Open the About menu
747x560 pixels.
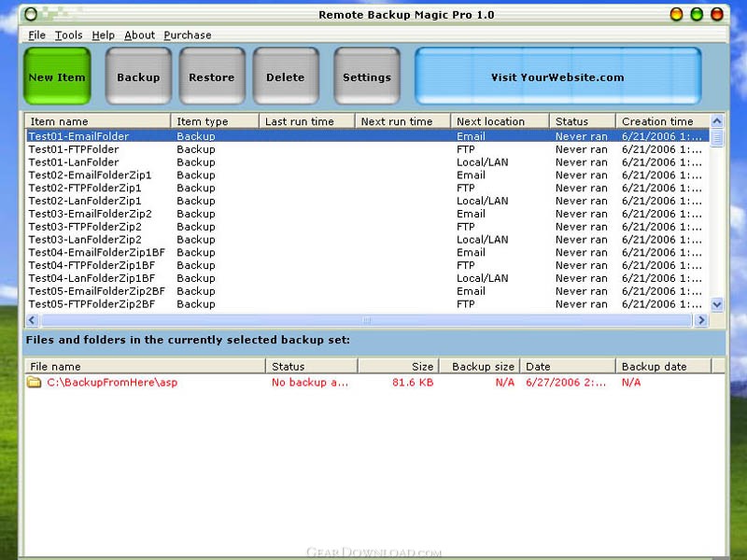pyautogui.click(x=139, y=35)
